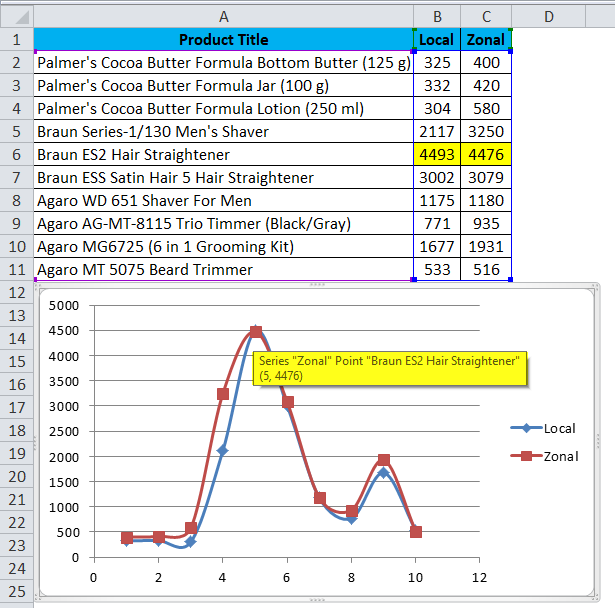Click the Product Title header cell

click(x=224, y=40)
